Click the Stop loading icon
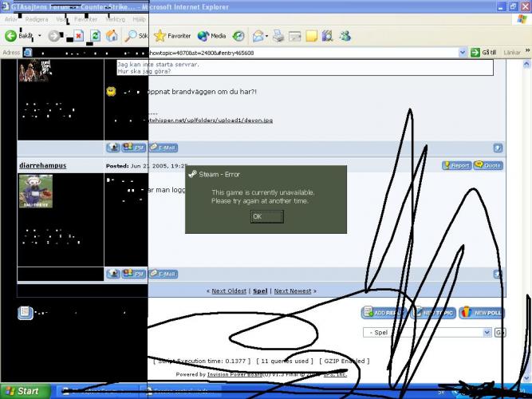 pyautogui.click(x=79, y=36)
